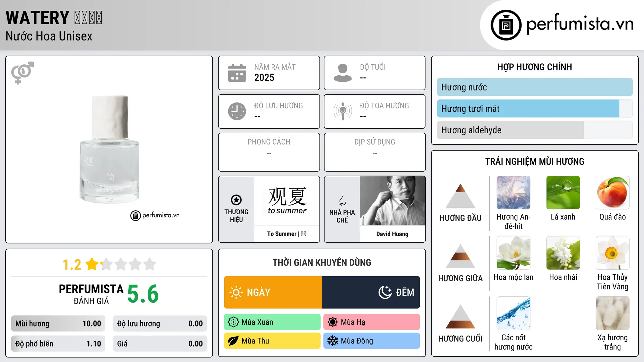Open the Watery perfume bottle image
Viewport: 644px width, 362px height.
click(x=109, y=149)
